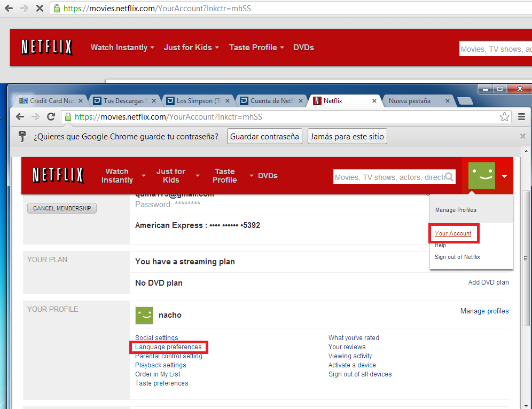Click DVDs in the background window nav bar

[x=303, y=48]
